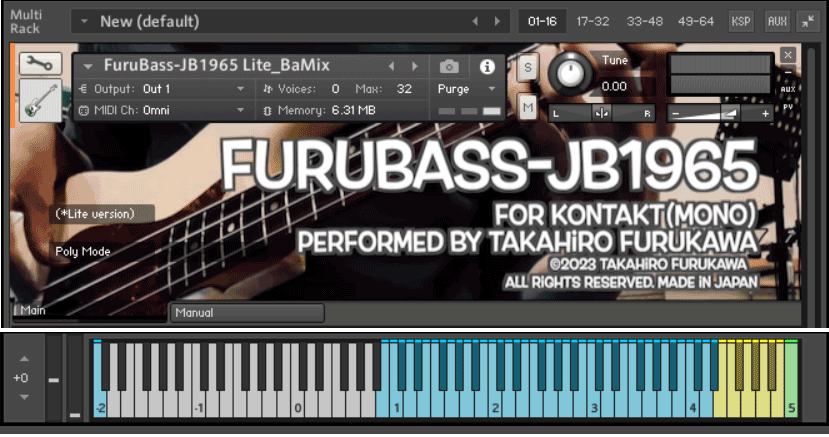Image resolution: width=829 pixels, height=437 pixels.
Task: Click the Tune value 0.00 field
Action: 614,87
